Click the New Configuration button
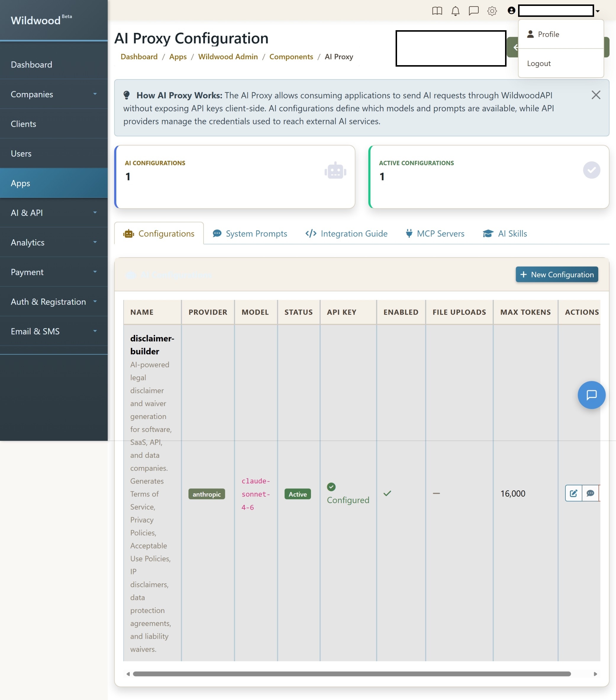616x700 pixels. coord(557,274)
